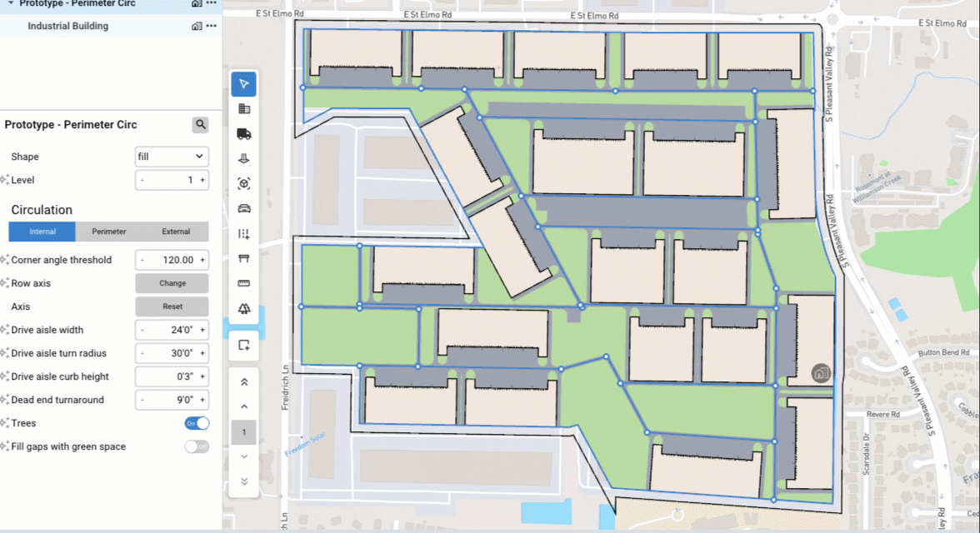
Task: Select level 1 in the level selector
Action: [x=243, y=431]
